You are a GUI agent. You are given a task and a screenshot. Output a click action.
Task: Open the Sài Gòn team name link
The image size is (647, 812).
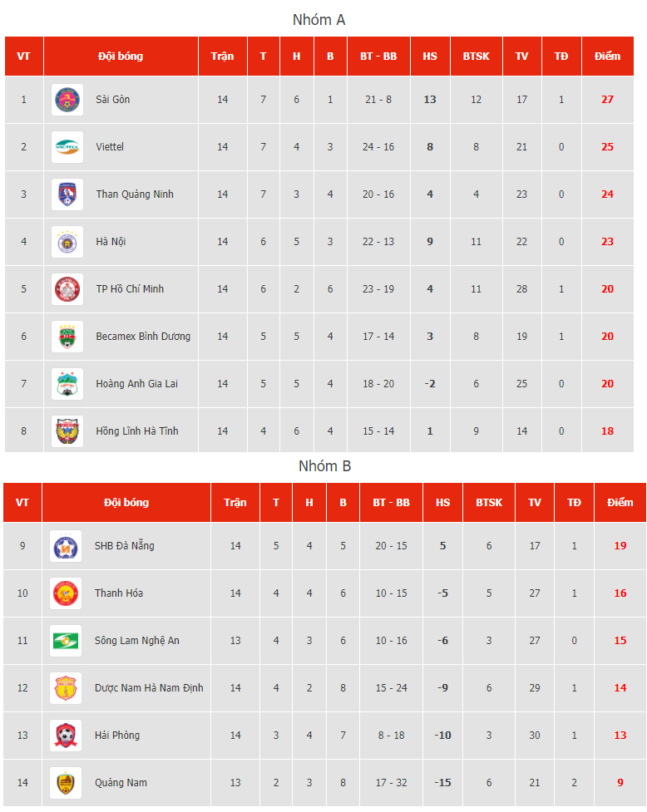click(113, 100)
